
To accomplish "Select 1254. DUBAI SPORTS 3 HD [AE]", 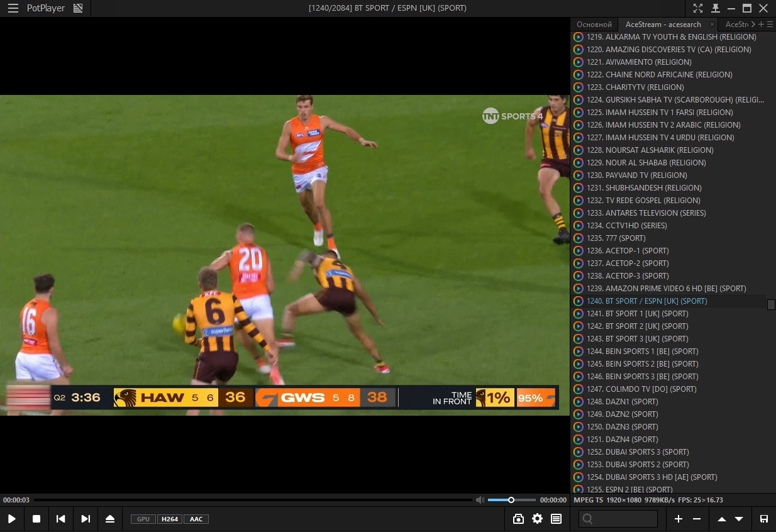I will 669,477.
